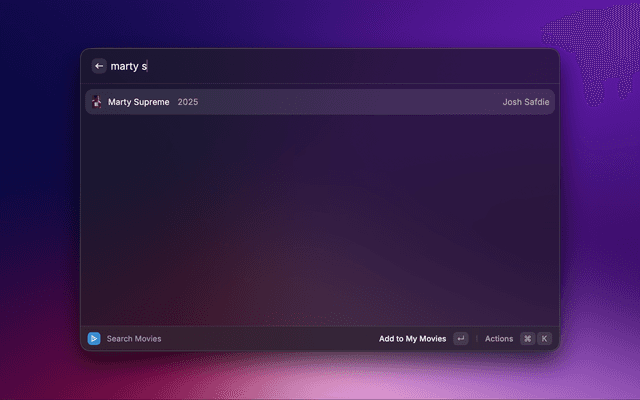
Task: Click the blank middle of the Marty Supreme row
Action: pyautogui.click(x=350, y=102)
